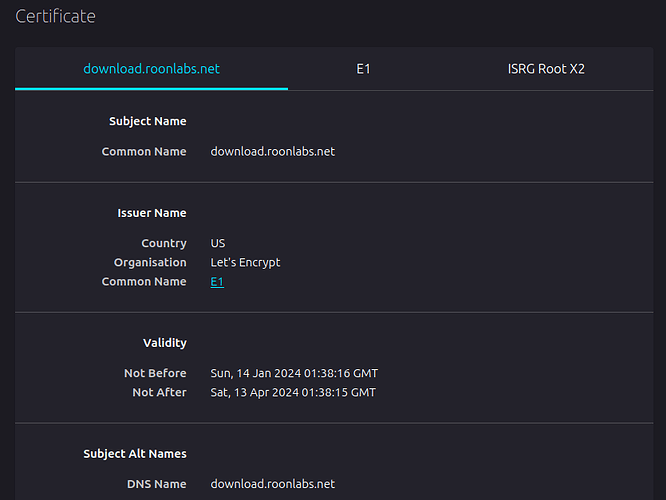Screen dimensions: 666x500
Task: Click the Subject Alt Names heading
Action: (x=135, y=454)
